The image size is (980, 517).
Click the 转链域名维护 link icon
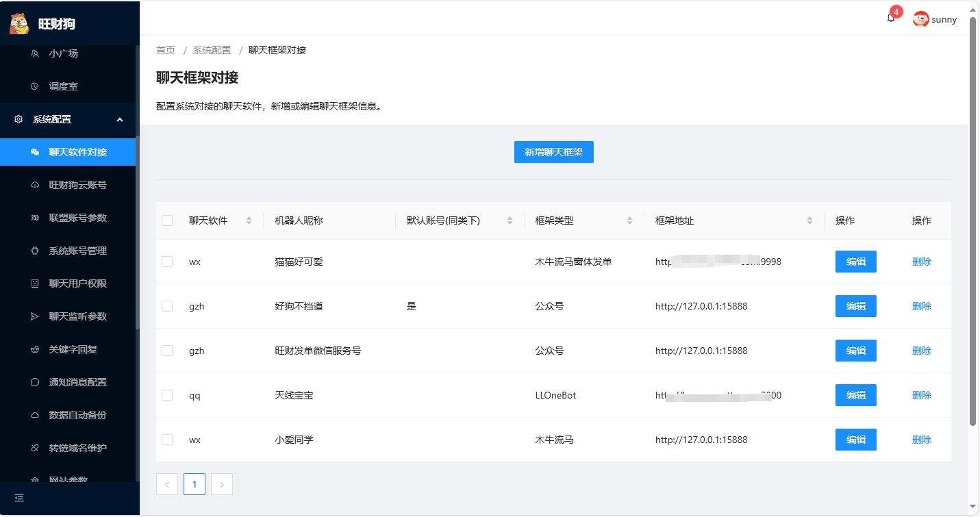[x=35, y=448]
